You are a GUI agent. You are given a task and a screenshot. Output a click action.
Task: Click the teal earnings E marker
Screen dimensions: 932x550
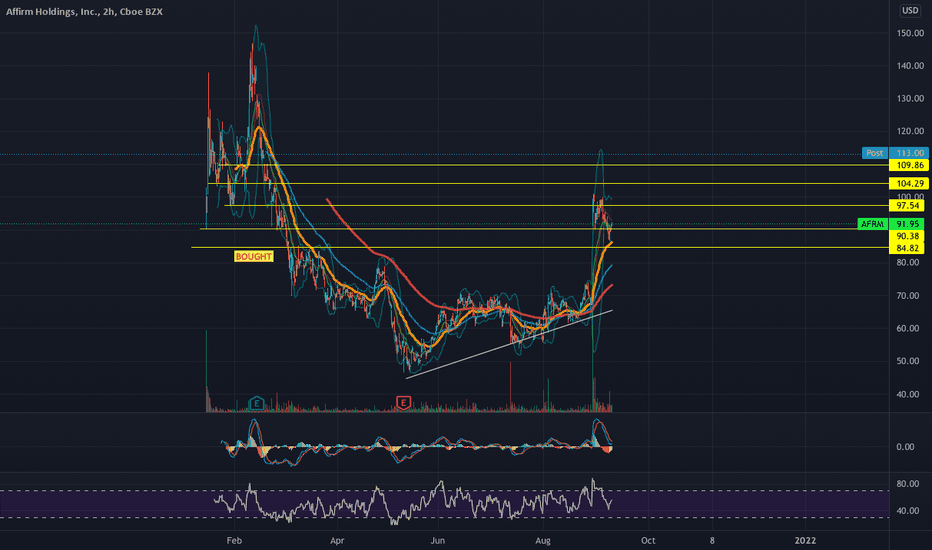click(256, 403)
